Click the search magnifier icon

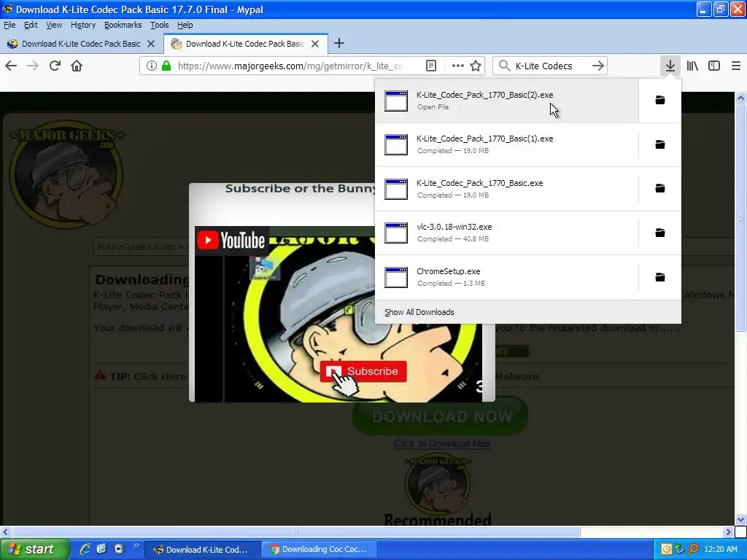tap(505, 66)
